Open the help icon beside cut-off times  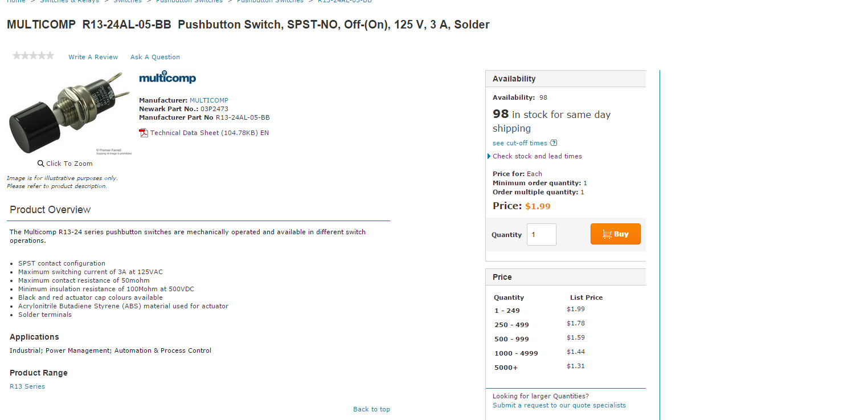554,143
